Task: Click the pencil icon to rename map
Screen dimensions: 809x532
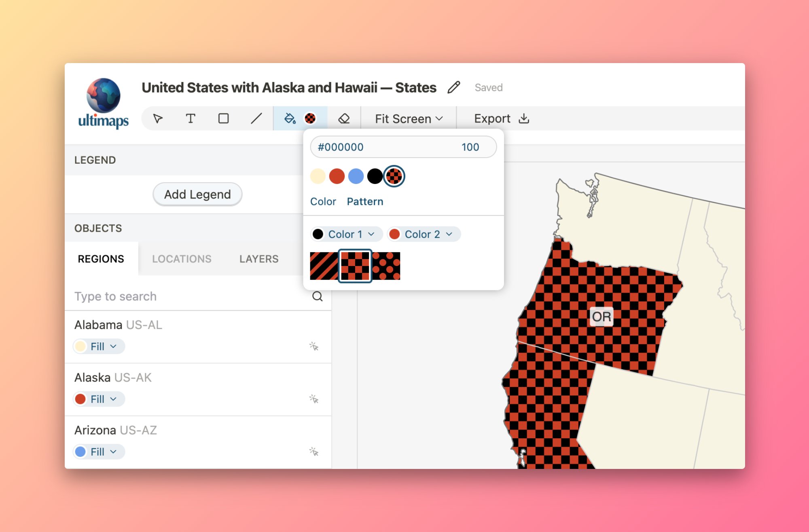Action: [x=454, y=87]
